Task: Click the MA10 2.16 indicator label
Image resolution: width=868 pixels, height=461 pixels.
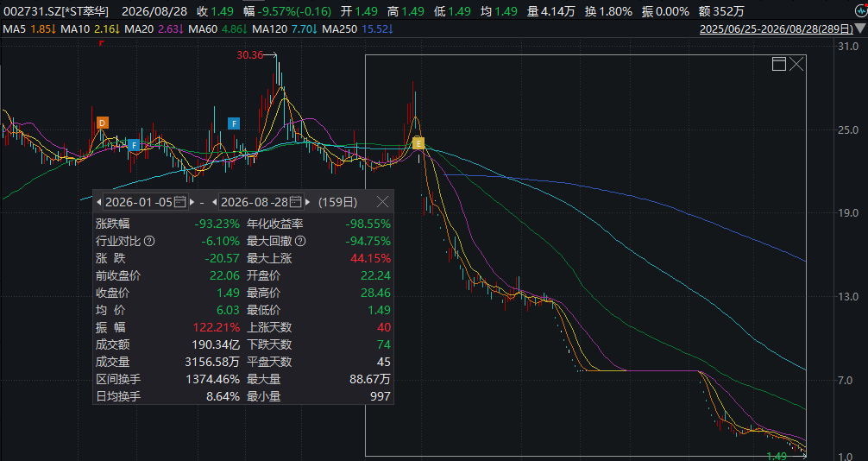Action: pyautogui.click(x=90, y=28)
